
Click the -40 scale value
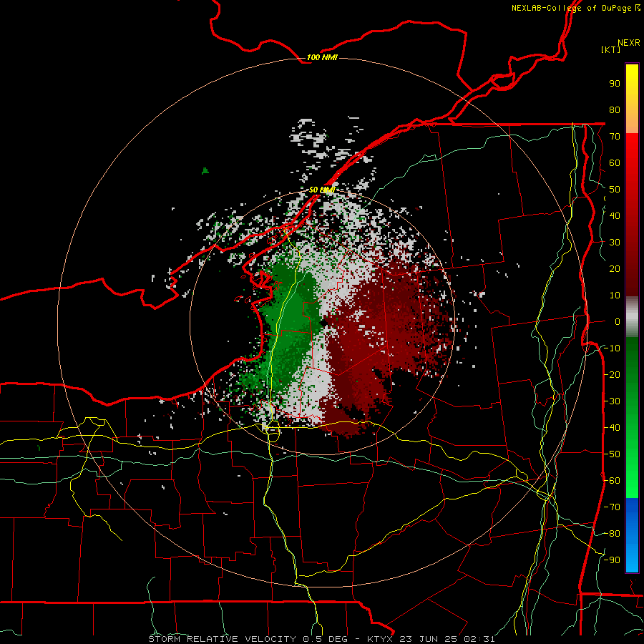point(612,428)
